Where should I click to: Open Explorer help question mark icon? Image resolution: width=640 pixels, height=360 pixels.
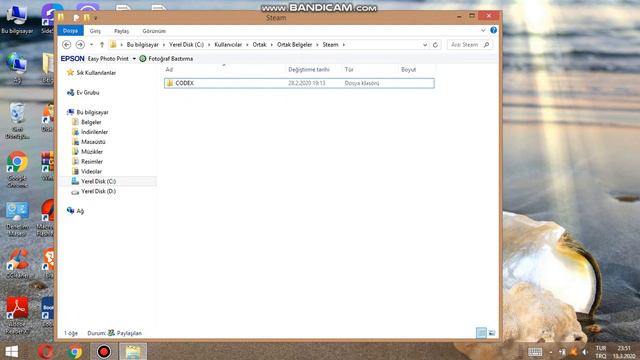pyautogui.click(x=493, y=30)
